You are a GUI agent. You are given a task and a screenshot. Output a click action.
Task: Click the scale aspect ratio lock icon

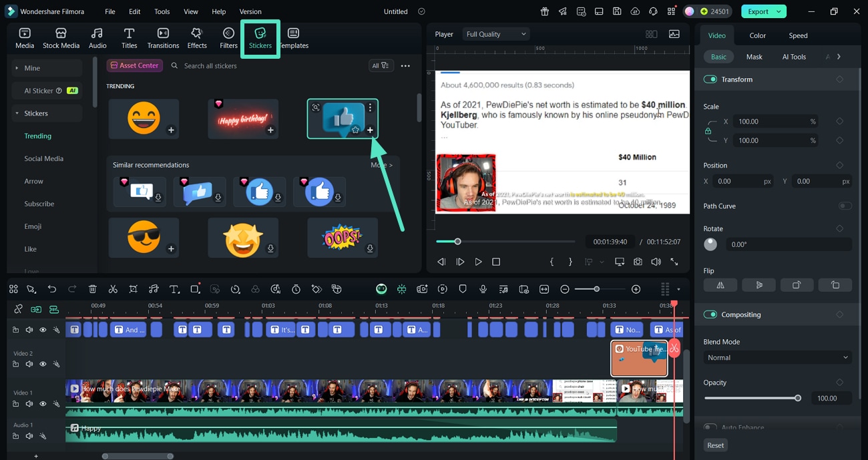pyautogui.click(x=708, y=131)
